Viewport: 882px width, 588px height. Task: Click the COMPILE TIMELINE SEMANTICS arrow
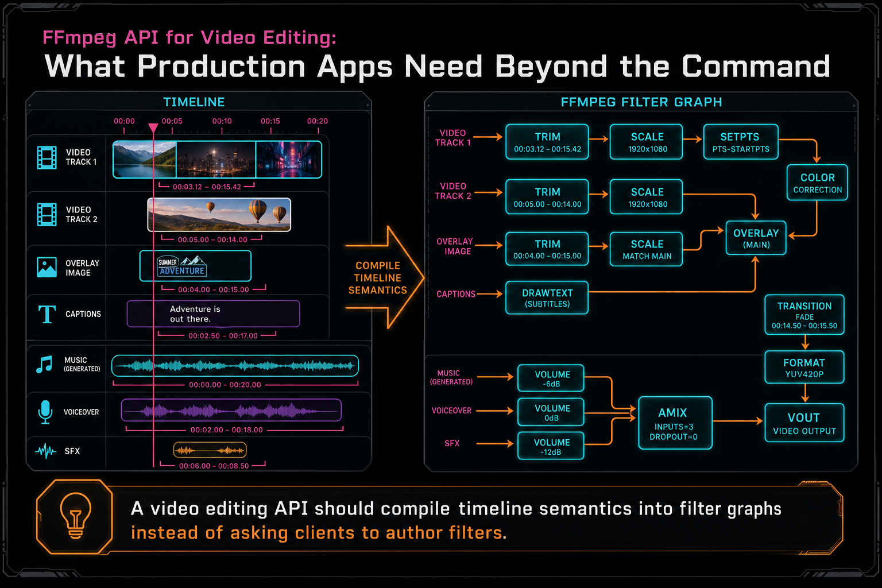(x=384, y=278)
